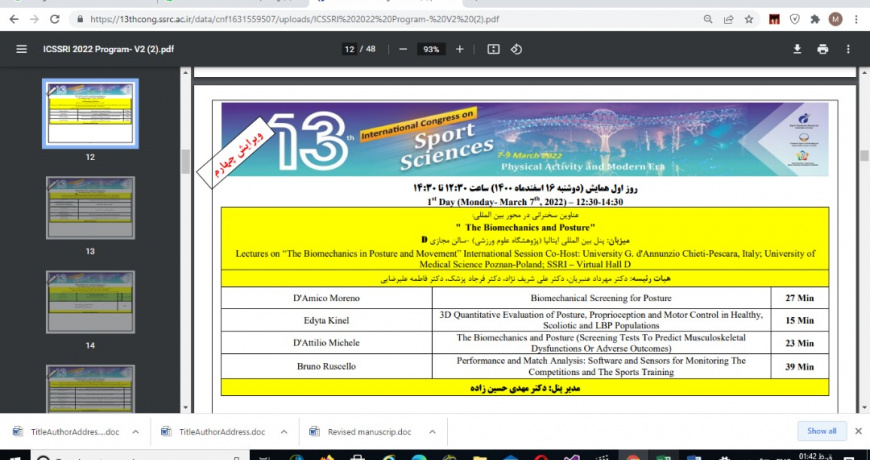Click the Edyta Kinel speaker cell
Image resolution: width=870 pixels, height=460 pixels.
pos(326,320)
